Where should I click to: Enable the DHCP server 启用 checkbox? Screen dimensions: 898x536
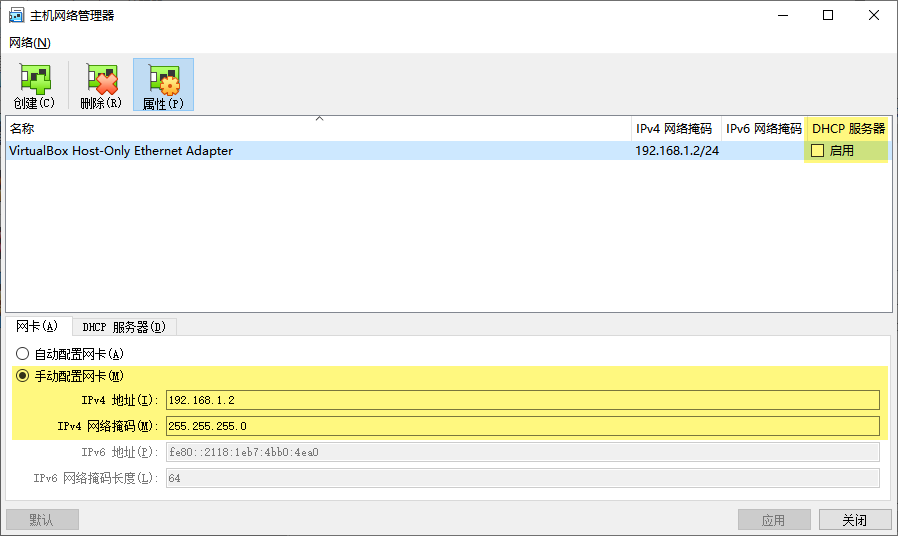coord(818,151)
